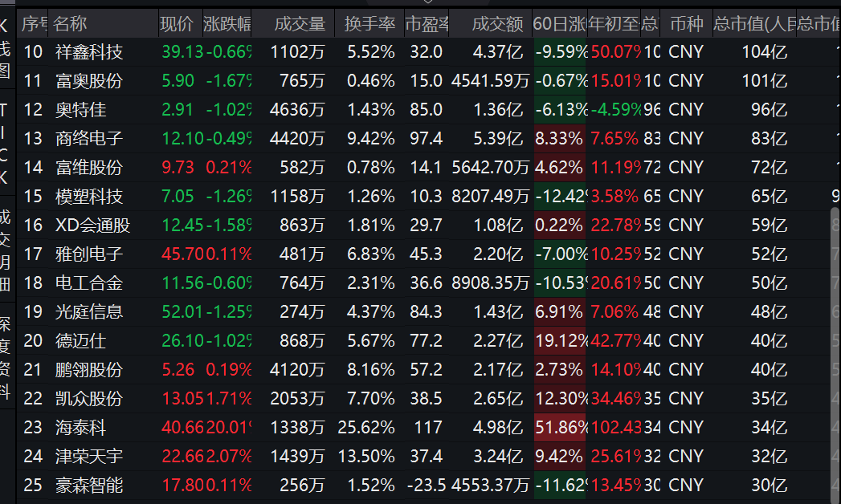The height and width of the screenshot is (504, 841).
Task: Open the 深度资料 side tab
Action: click(x=5, y=359)
